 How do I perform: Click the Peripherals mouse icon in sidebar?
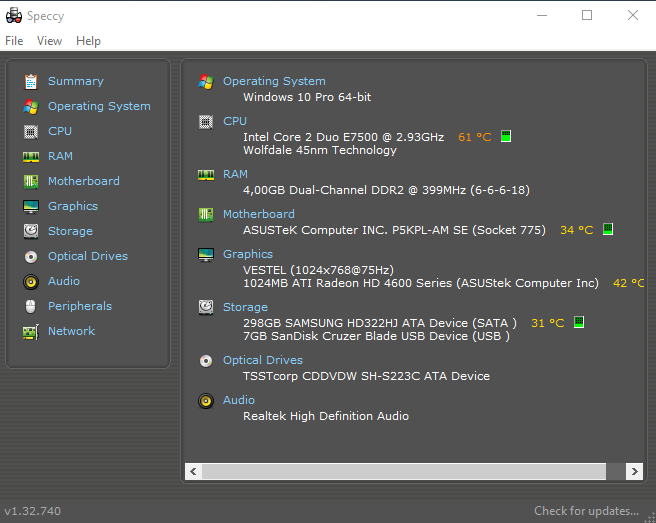click(x=31, y=306)
